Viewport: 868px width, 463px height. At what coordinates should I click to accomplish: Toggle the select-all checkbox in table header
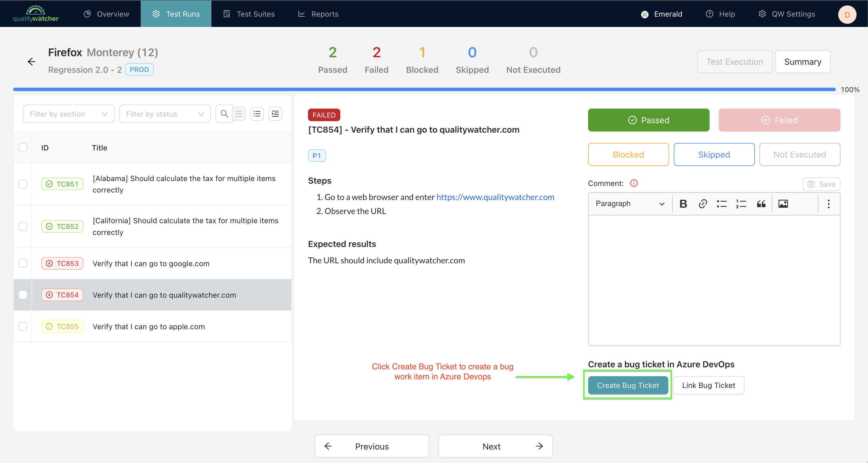[23, 148]
